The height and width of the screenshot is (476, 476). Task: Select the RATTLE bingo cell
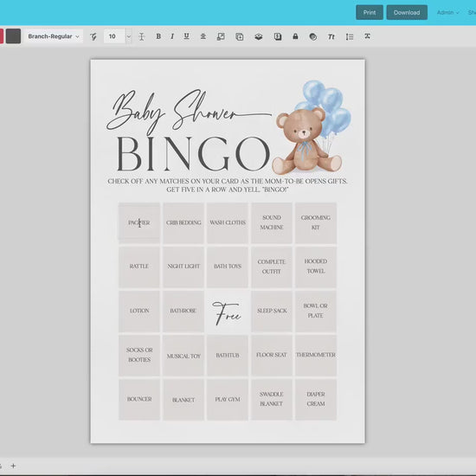(x=139, y=267)
